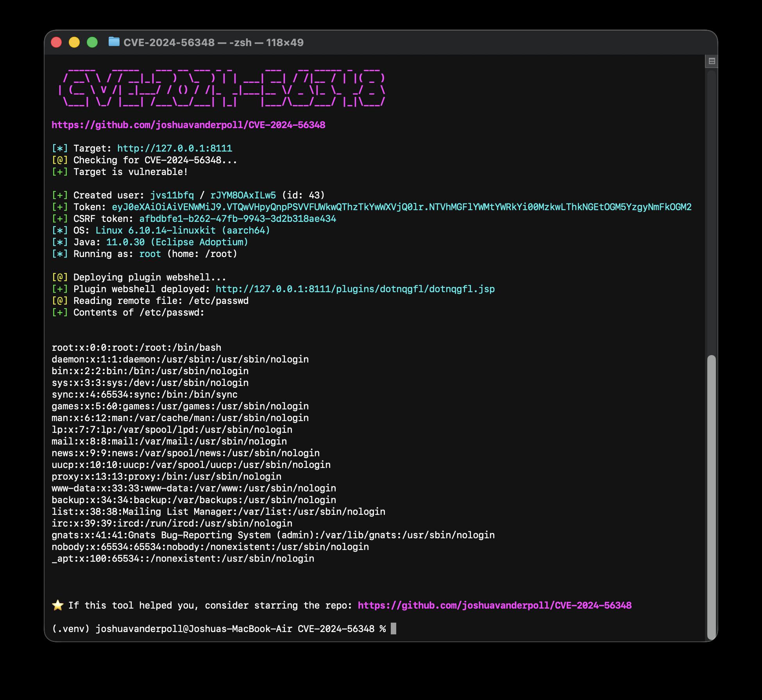The width and height of the screenshot is (762, 700).
Task: Click the scrollbar track above the thumb
Action: coord(712,211)
